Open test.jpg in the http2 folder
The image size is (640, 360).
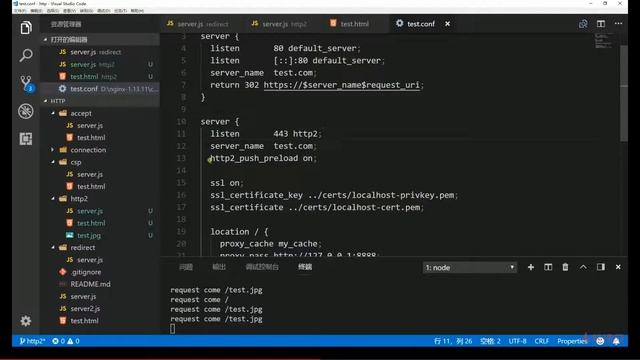[x=89, y=236]
